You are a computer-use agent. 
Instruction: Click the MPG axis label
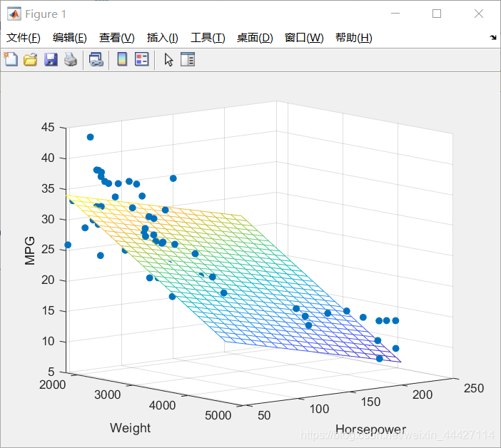click(30, 250)
